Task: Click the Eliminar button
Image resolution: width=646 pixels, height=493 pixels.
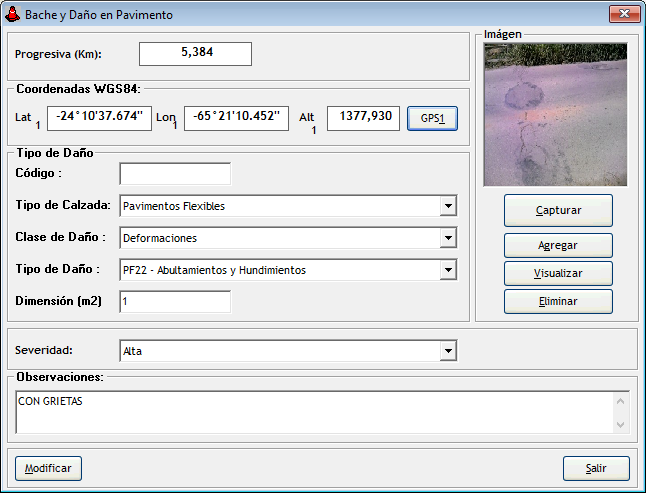Action: coord(558,301)
